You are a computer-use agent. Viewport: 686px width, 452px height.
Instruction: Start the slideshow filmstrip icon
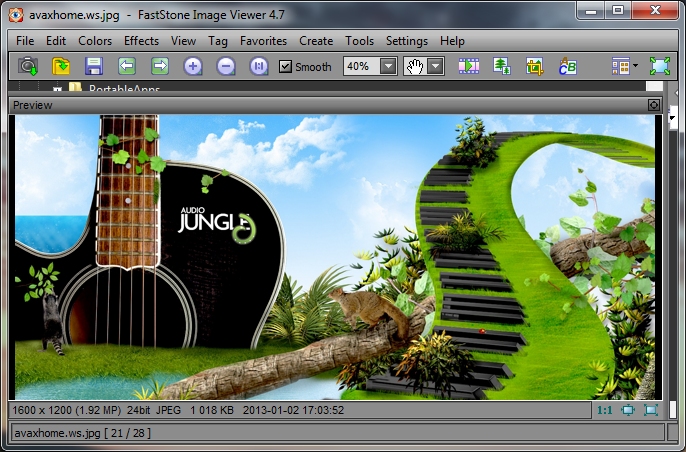click(469, 67)
